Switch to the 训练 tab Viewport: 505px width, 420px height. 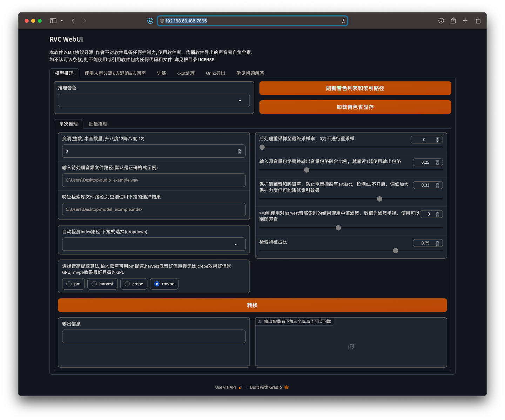point(162,73)
